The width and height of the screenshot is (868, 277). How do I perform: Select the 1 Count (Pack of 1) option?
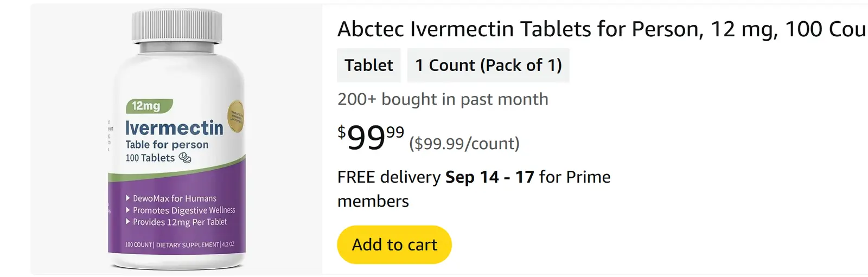click(488, 65)
